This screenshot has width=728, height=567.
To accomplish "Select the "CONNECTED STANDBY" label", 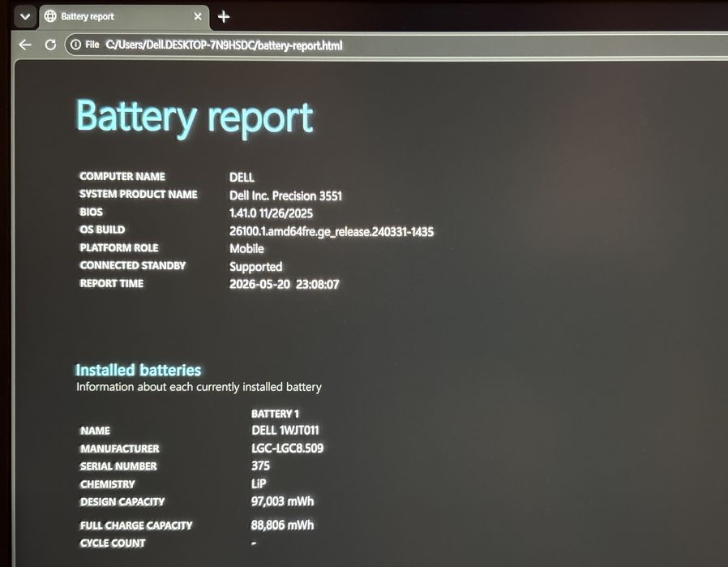I will pyautogui.click(x=132, y=265).
